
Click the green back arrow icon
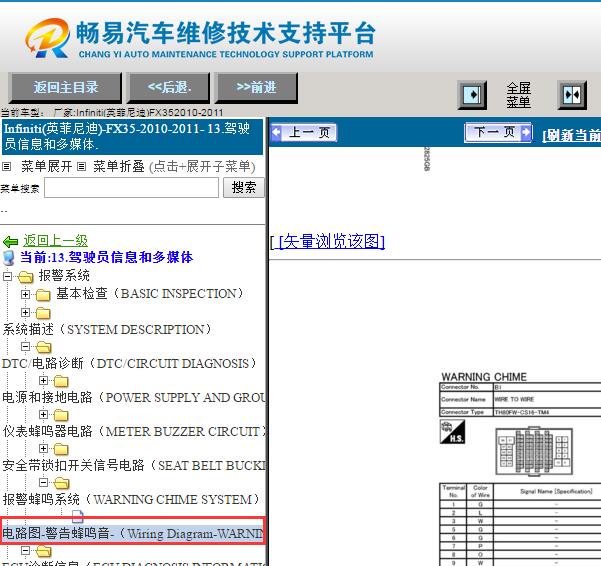[10, 242]
